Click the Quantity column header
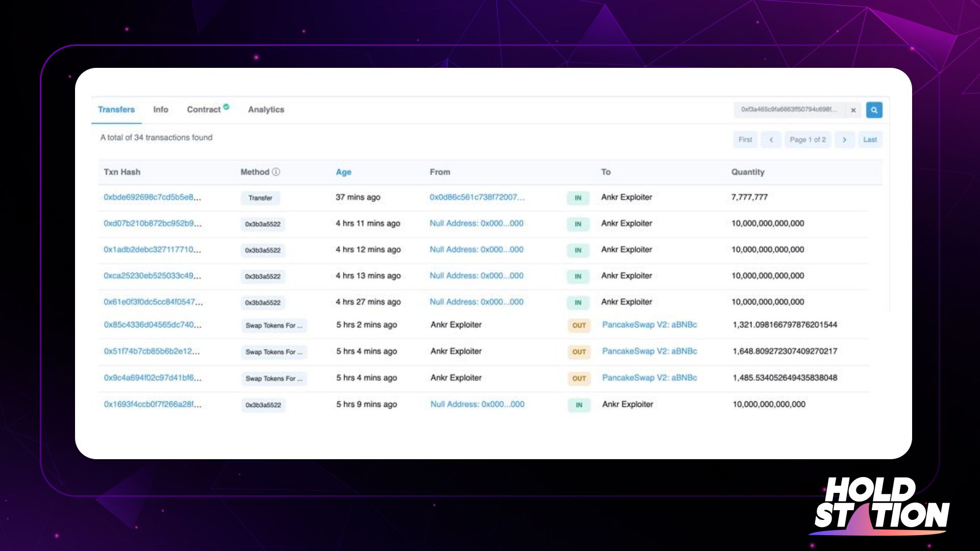 (748, 172)
